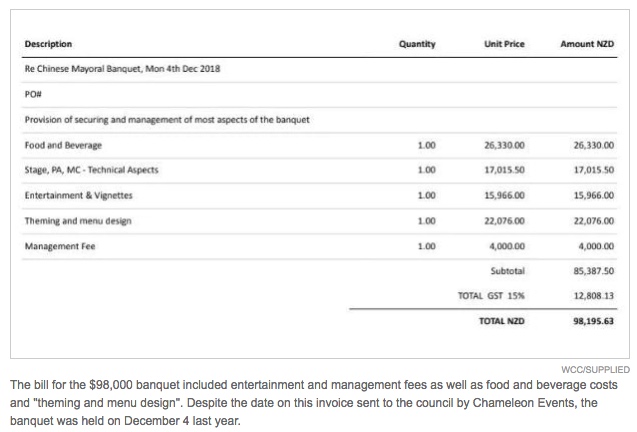Image resolution: width=637 pixels, height=432 pixels.
Task: Click the Subtotal amount 85,387.50
Action: click(593, 271)
